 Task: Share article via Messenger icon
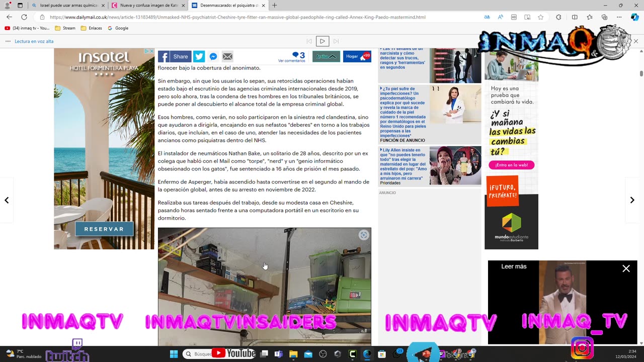[213, 57]
